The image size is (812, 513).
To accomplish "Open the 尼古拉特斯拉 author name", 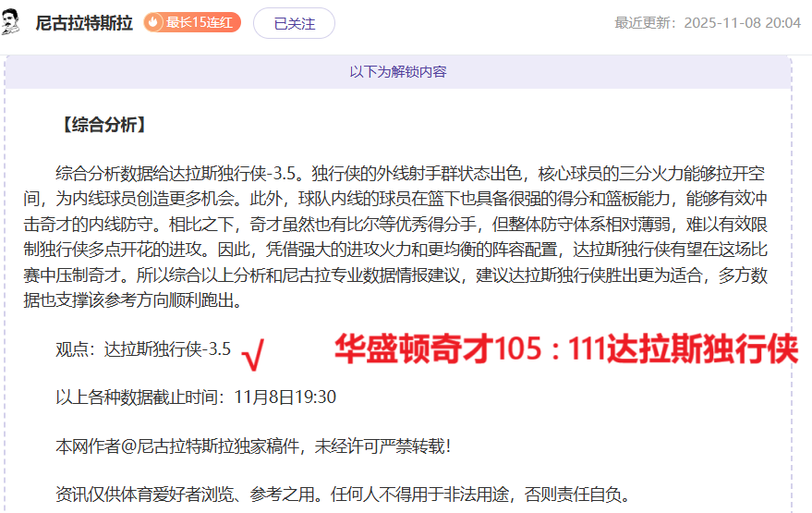I will 84,23.
